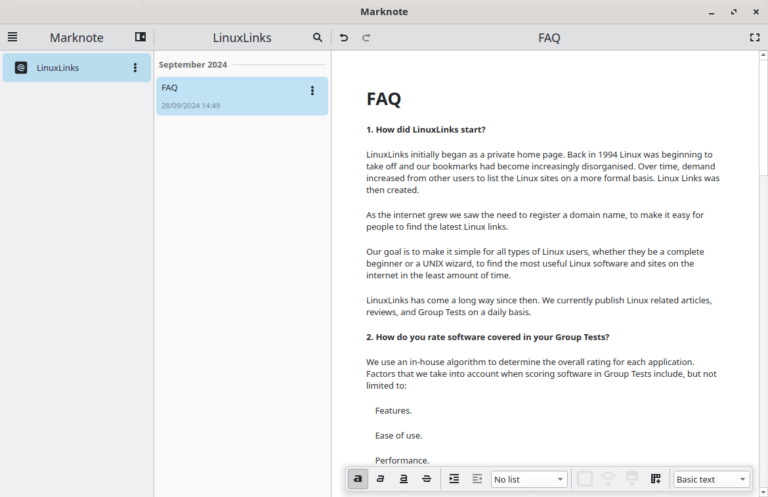Click the checkbox button in formatting bar
Screen dimensions: 768x497
(584, 478)
